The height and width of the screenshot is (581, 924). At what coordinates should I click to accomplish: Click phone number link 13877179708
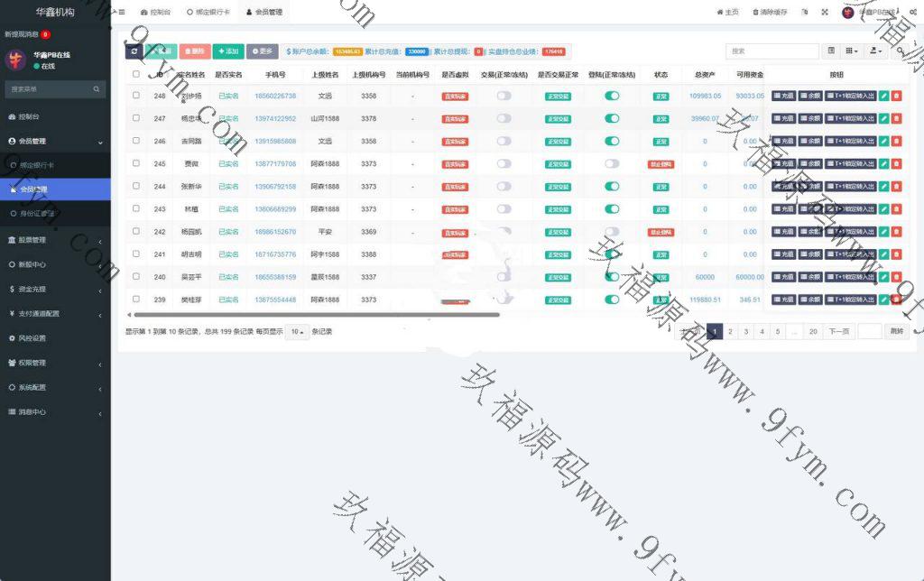coord(275,163)
